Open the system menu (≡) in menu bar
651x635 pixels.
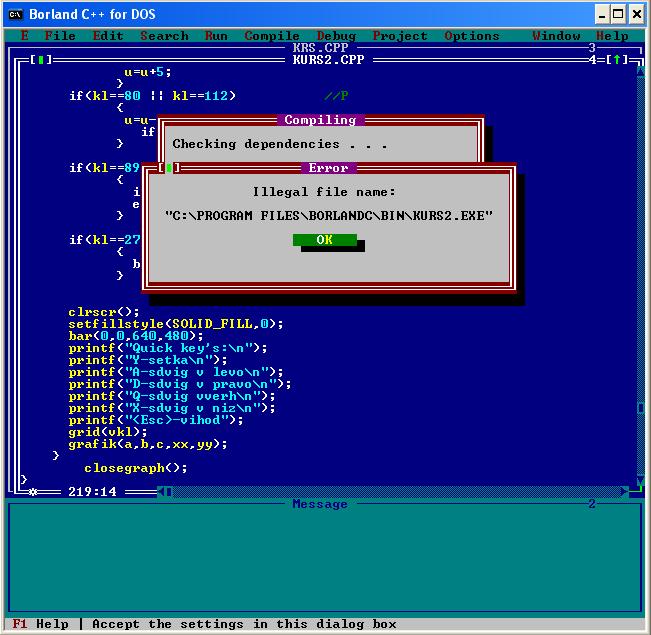pyautogui.click(x=24, y=36)
